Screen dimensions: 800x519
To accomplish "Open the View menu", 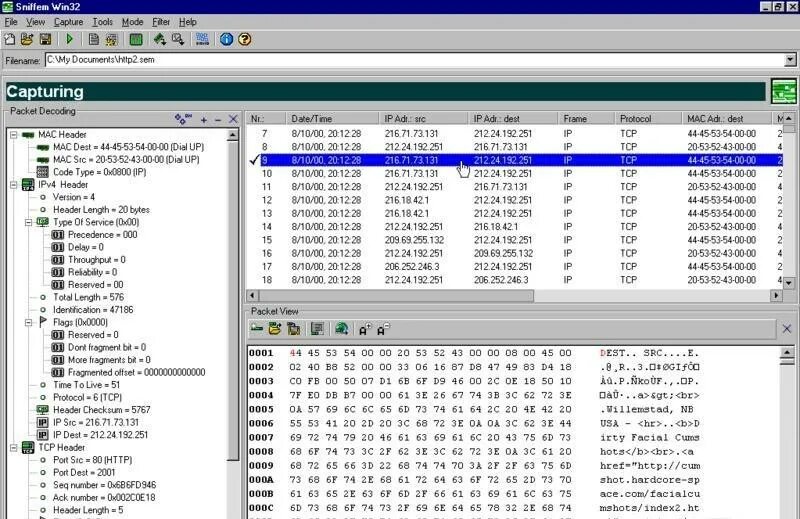I will pos(35,22).
